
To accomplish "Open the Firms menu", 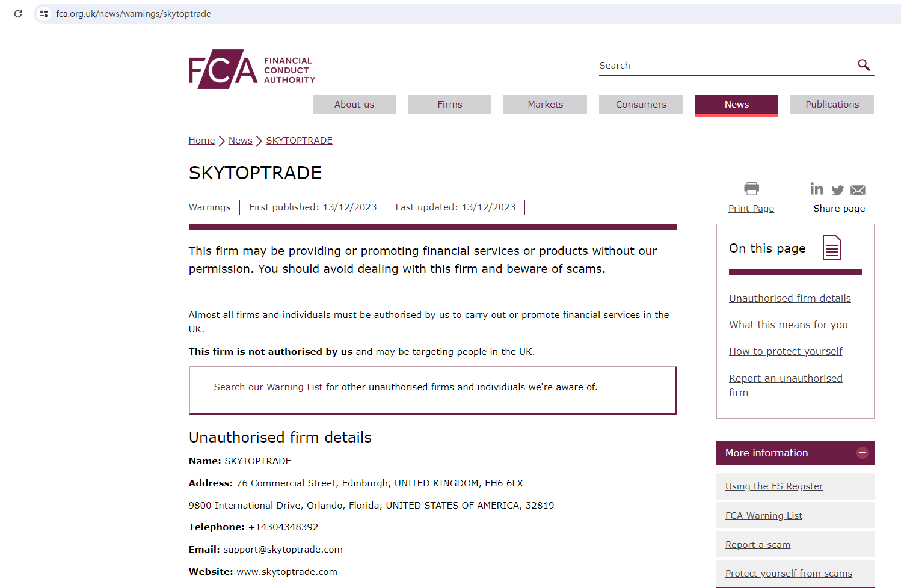I will coord(449,105).
